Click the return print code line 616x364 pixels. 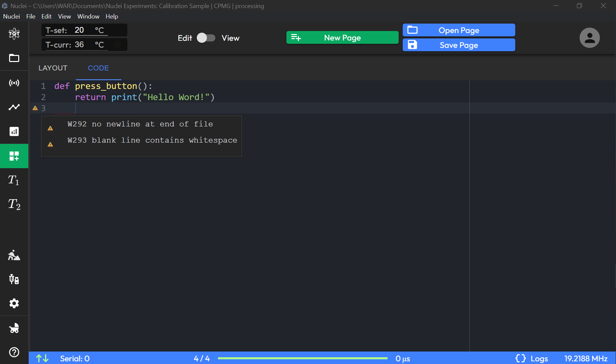[x=145, y=97]
